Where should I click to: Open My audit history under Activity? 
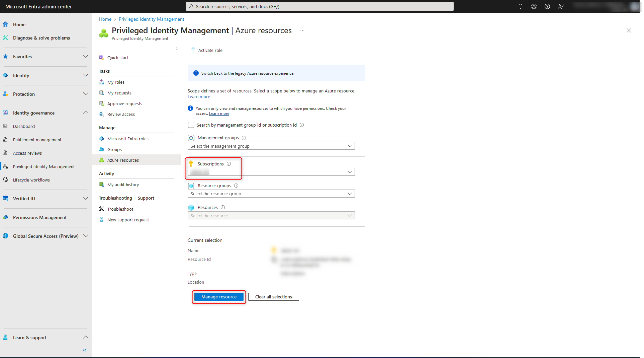pos(123,185)
